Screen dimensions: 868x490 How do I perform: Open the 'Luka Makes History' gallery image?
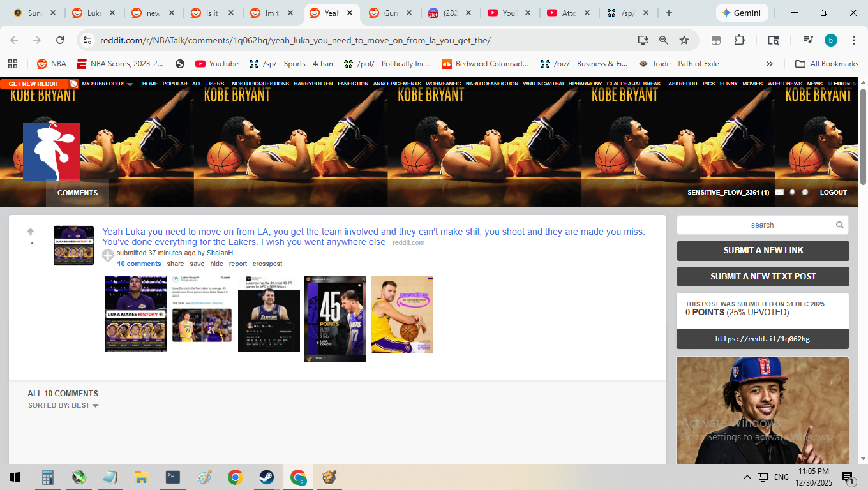135,313
